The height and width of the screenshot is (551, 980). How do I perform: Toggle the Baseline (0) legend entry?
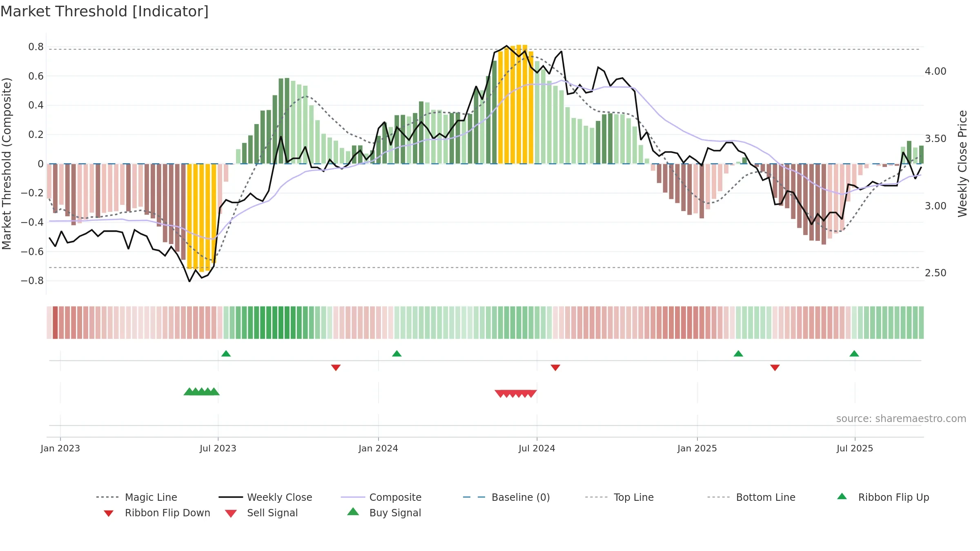[506, 497]
